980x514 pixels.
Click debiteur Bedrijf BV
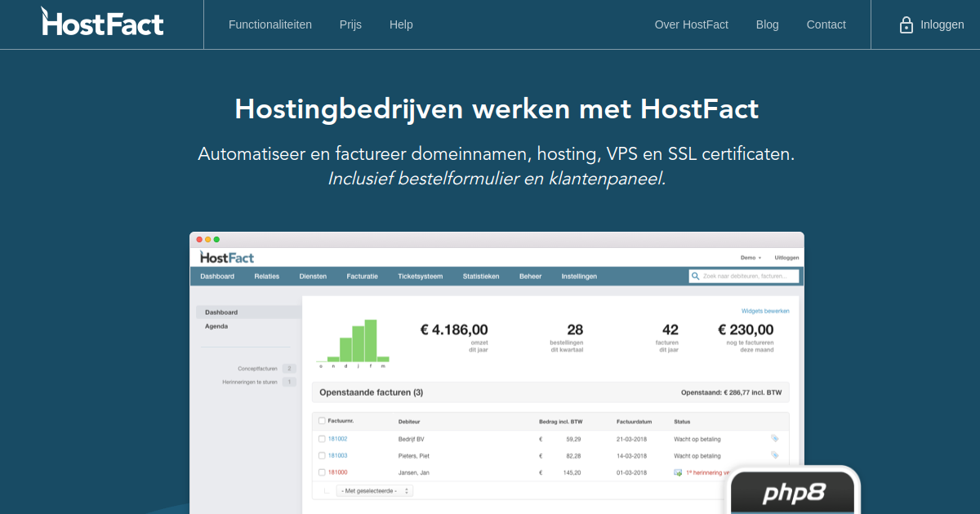(x=412, y=439)
